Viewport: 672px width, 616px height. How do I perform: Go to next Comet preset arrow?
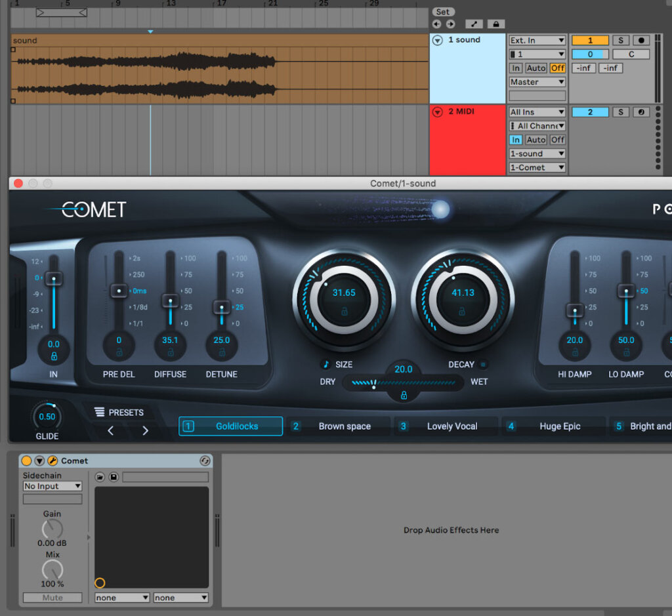(145, 430)
